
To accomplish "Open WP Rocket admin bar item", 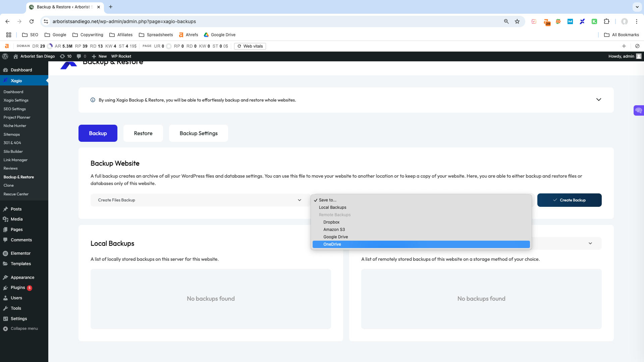I will coord(121,56).
